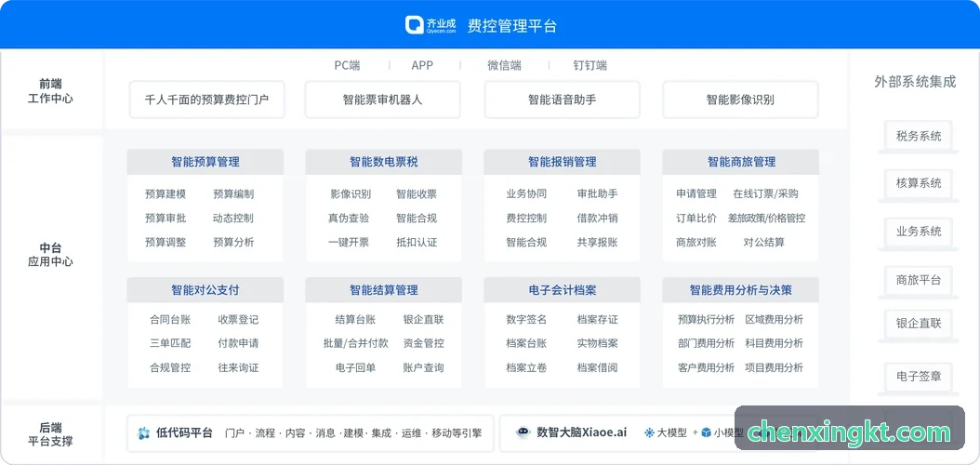Open the 智能语音助手 box
This screenshot has width=980, height=465.
(562, 100)
